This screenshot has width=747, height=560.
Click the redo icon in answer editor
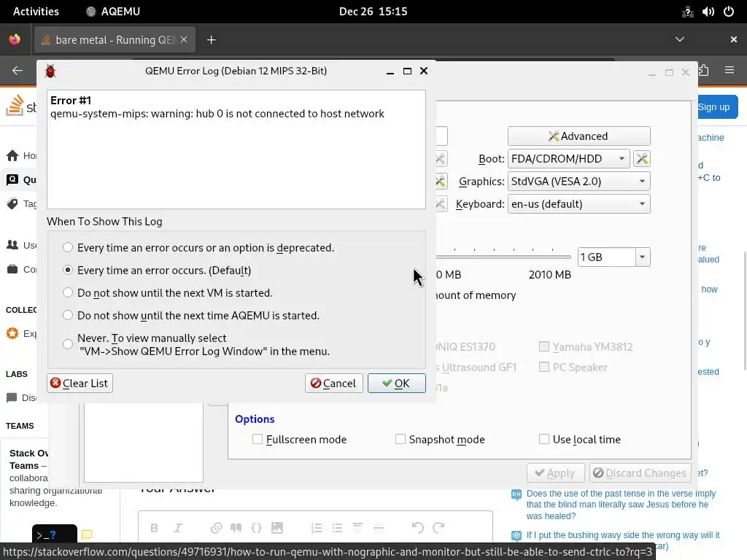pyautogui.click(x=438, y=528)
